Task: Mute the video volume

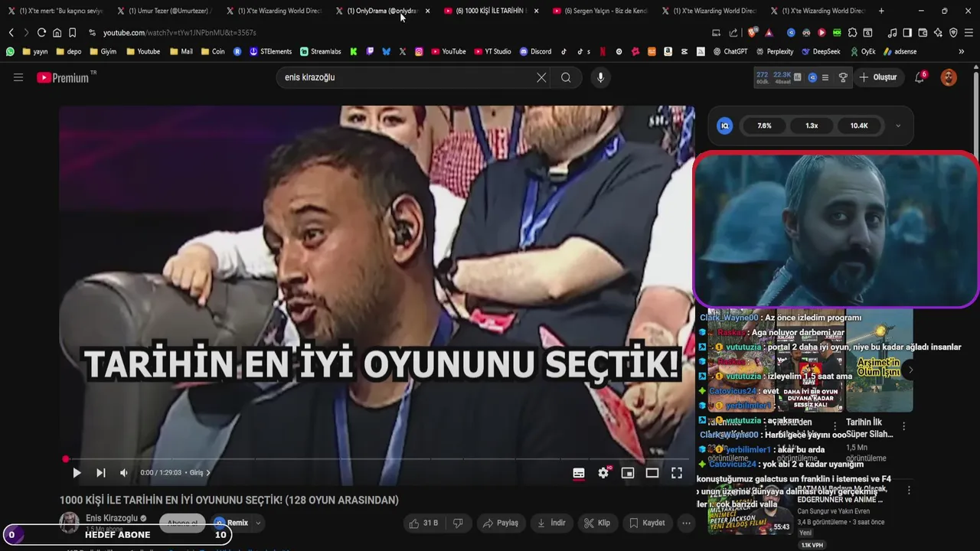Action: [x=124, y=473]
